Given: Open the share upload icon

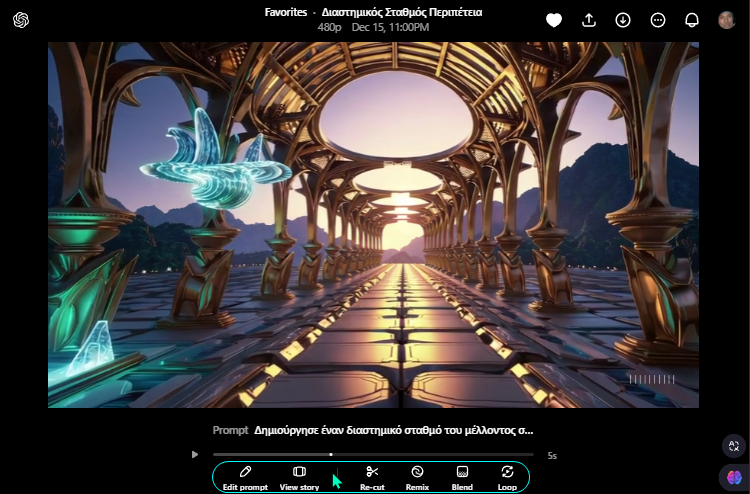Looking at the screenshot, I should 589,20.
